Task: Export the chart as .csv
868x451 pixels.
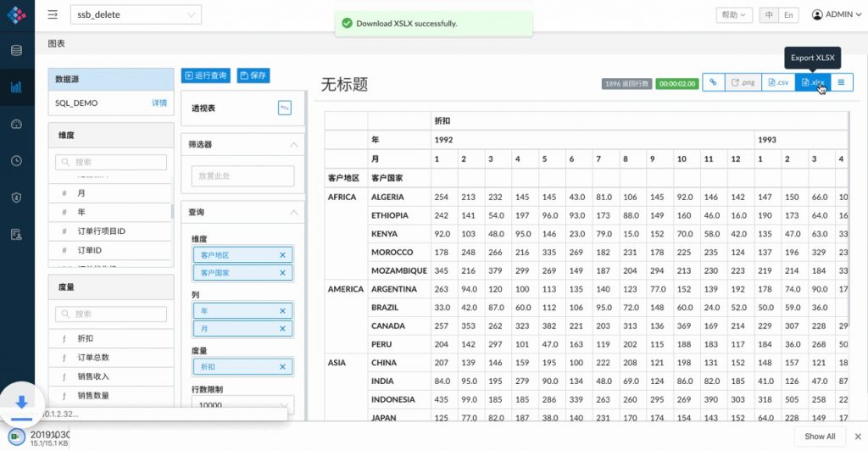Action: click(778, 82)
